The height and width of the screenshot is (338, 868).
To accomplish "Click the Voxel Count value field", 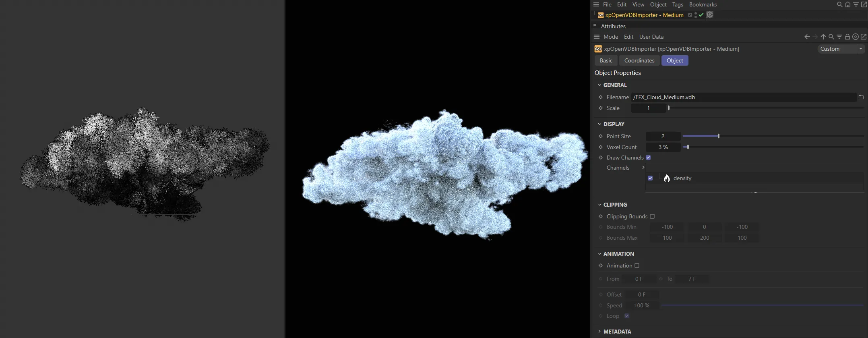I will (x=663, y=147).
